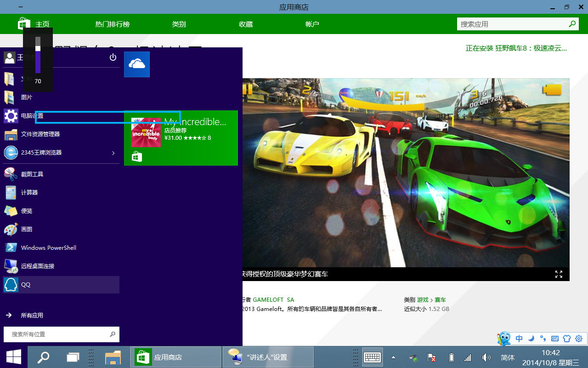Open 远程桌面连接
Viewport: 588px width, 368px height.
click(x=62, y=266)
